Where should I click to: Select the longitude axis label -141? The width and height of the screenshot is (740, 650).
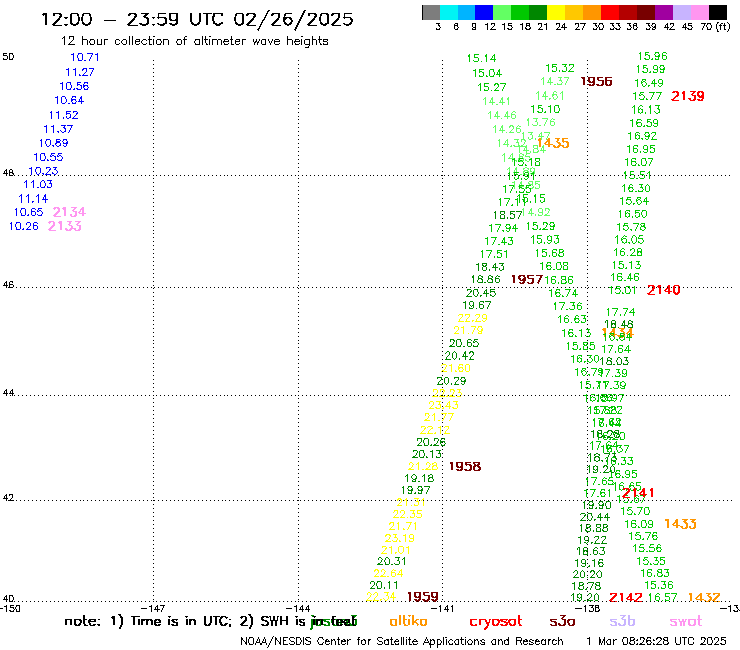coord(443,609)
